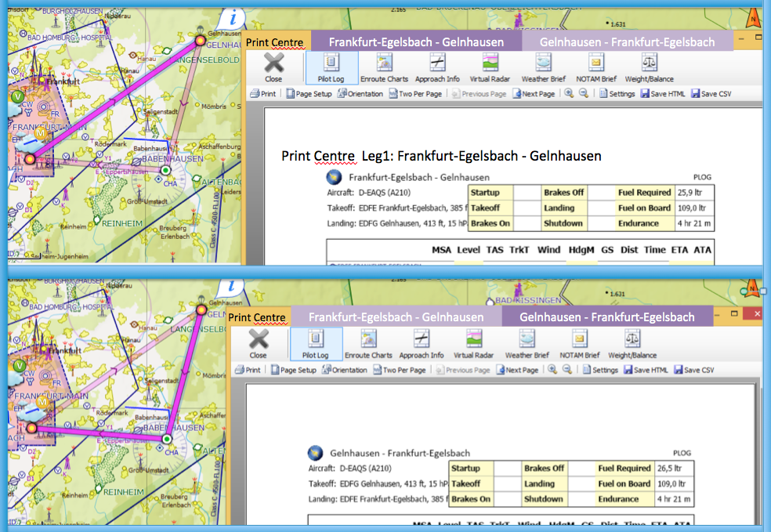Click Save HTML in the upper window toolbar
The height and width of the screenshot is (532, 771).
[663, 94]
